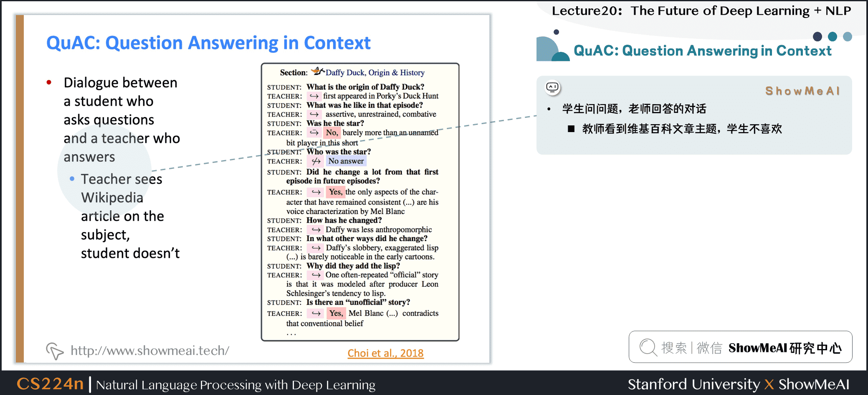Click 'Stanford University X ShowMeAI' footer text
This screenshot has width=868, height=395.
(x=739, y=384)
